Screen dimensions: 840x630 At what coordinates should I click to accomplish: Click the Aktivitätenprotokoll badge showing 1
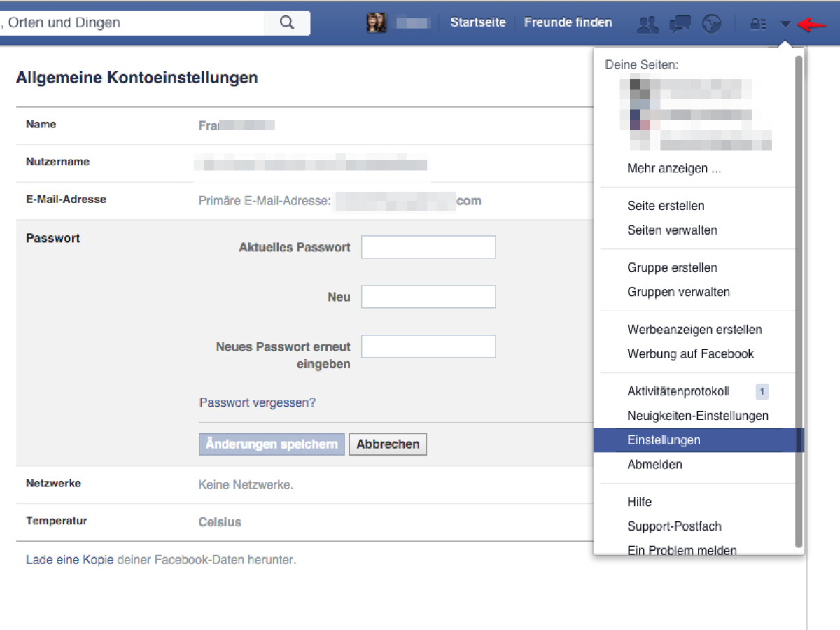point(762,392)
